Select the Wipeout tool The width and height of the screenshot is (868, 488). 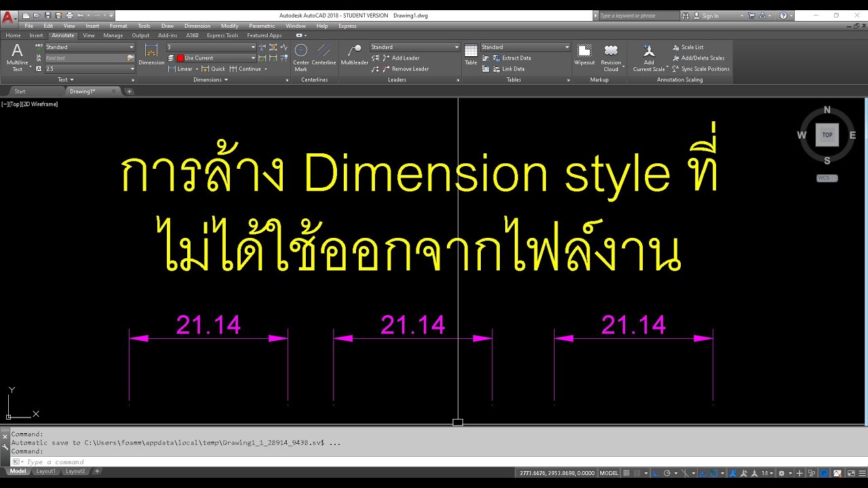point(584,55)
